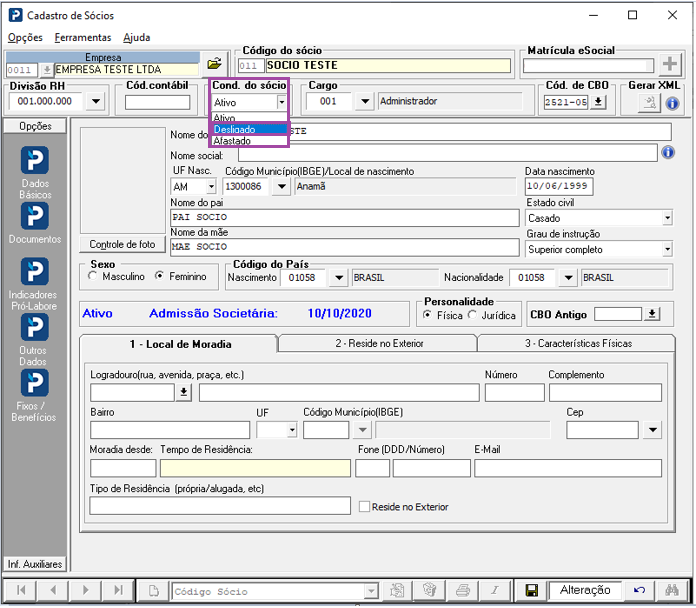Expand the Grau de instrução dropdown
The image size is (696, 608).
(x=667, y=249)
